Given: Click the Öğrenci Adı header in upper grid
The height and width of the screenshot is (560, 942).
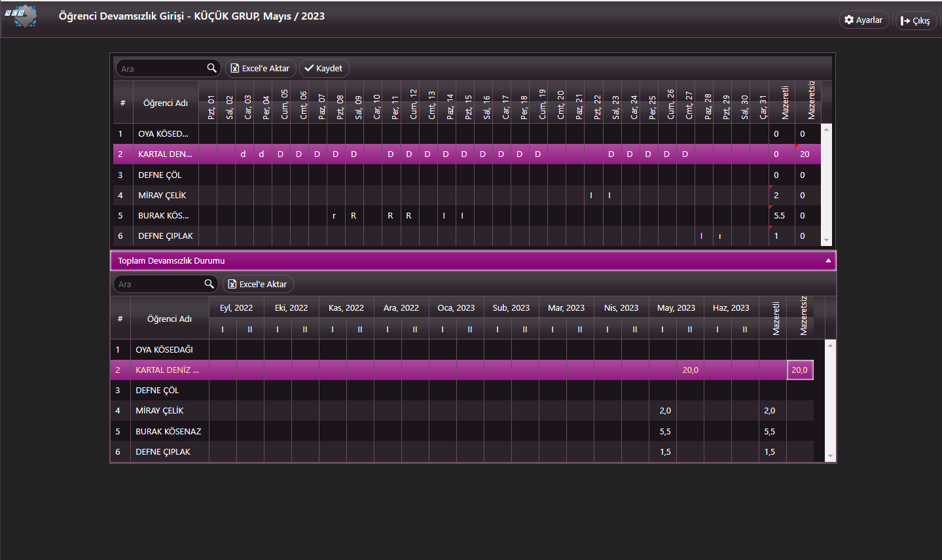Looking at the screenshot, I should tap(166, 103).
